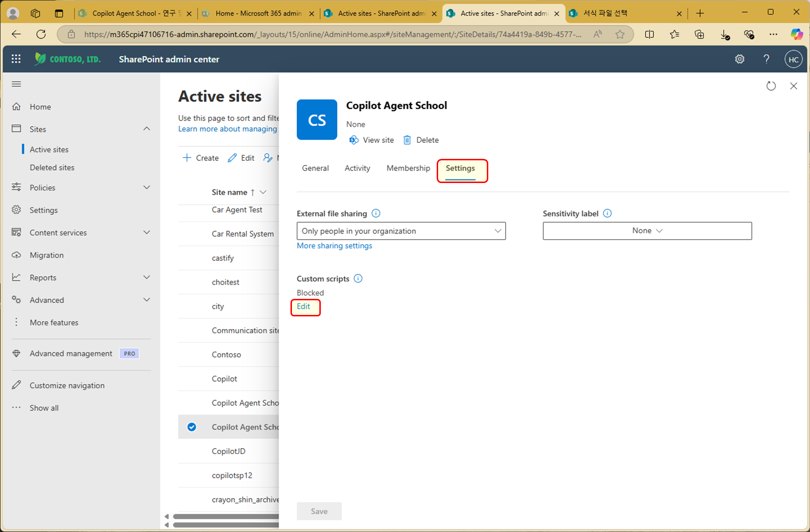Open browser favorites list icon

[675, 34]
